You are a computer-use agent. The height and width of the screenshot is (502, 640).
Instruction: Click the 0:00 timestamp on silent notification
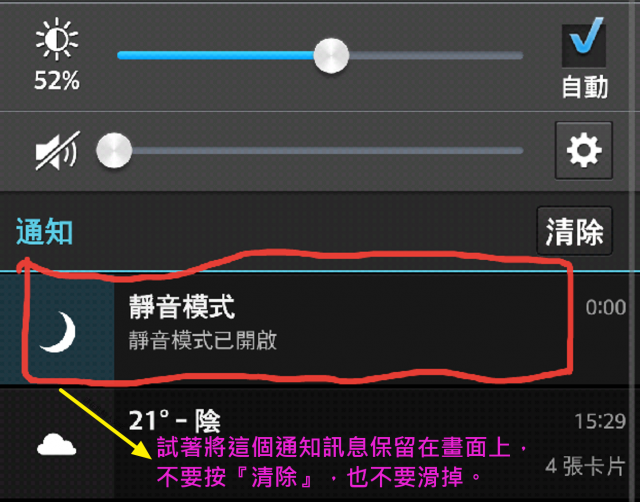606,307
